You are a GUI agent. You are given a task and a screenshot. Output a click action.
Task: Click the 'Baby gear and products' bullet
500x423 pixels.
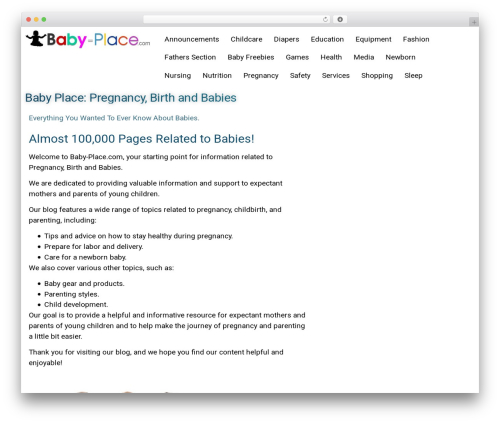84,284
